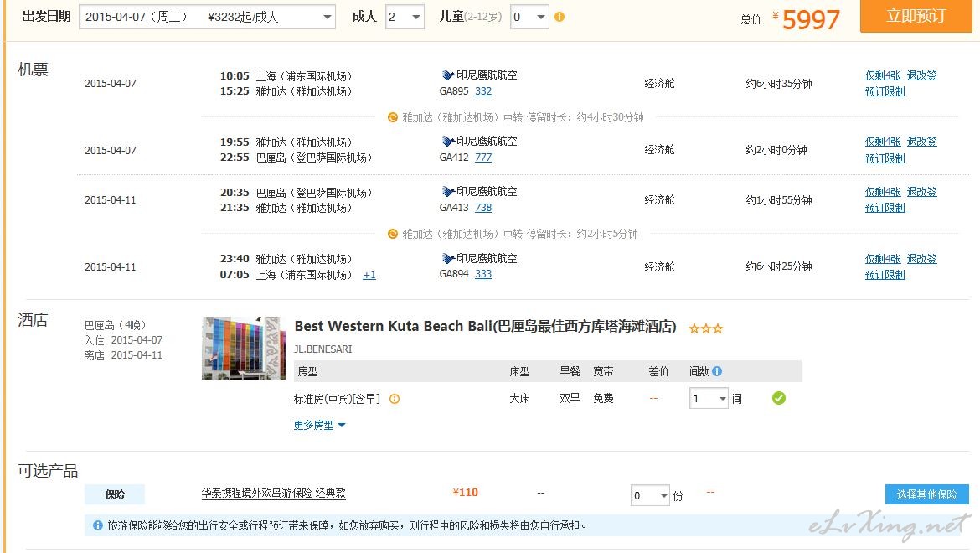Click 预订限制 link for flight GA894
980x553 pixels.
tap(885, 274)
